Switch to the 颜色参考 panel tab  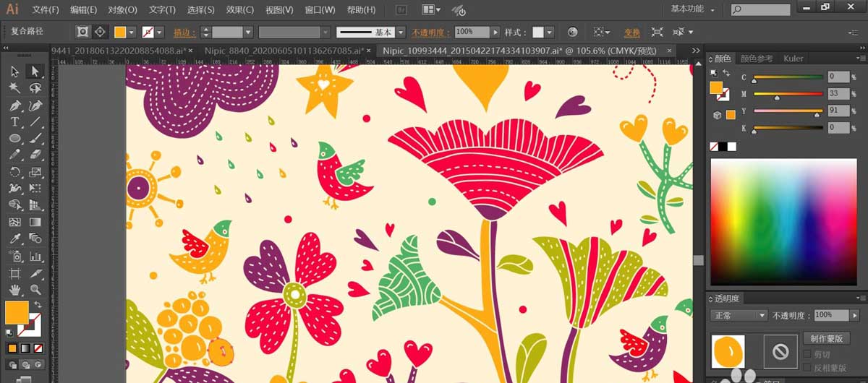click(x=757, y=59)
